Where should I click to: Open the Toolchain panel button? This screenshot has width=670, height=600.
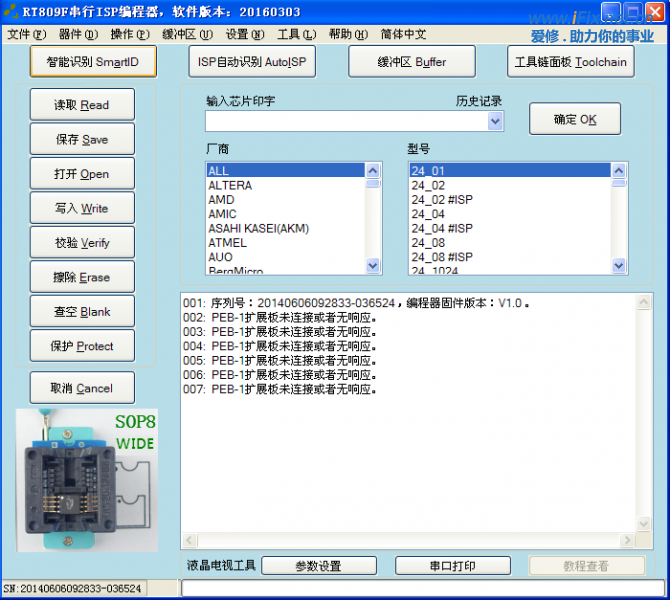[570, 62]
